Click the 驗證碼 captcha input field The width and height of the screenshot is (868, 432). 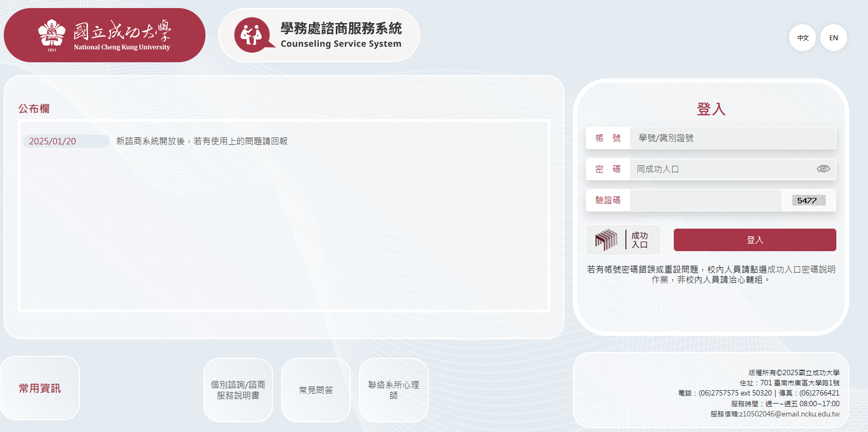[705, 201]
